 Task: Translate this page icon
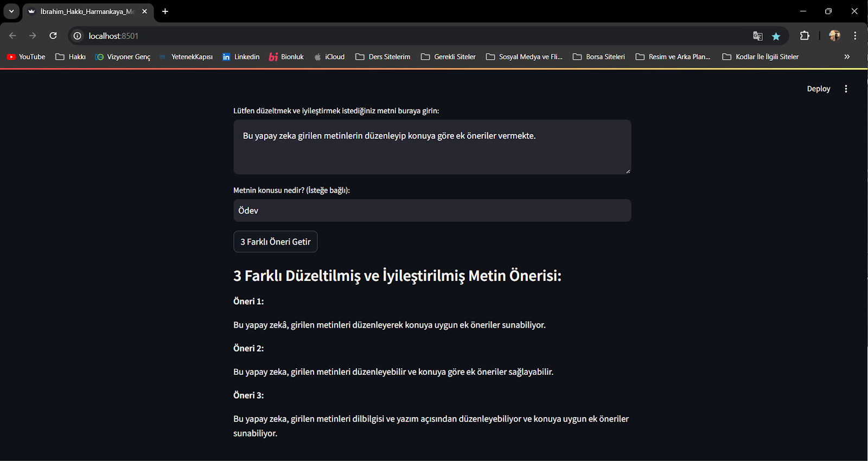click(758, 36)
